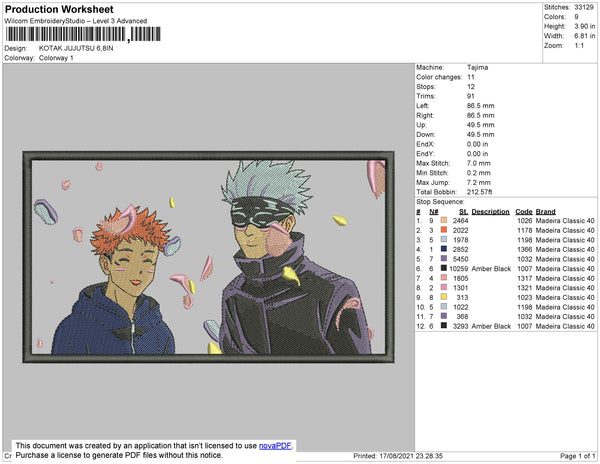Click stitch count '5450' in stop row 5
The image size is (600, 464).
click(x=460, y=259)
